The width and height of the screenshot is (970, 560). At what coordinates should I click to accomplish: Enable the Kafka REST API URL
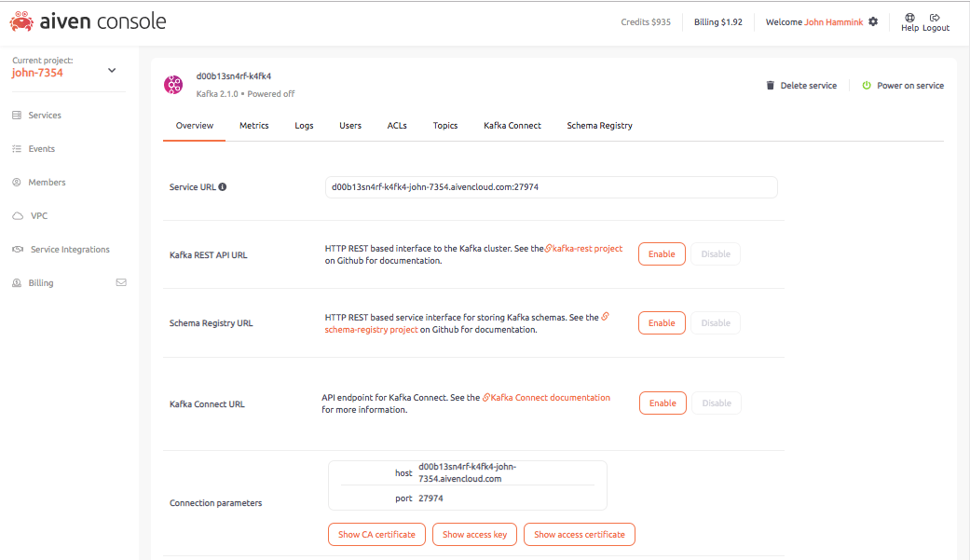pyautogui.click(x=662, y=253)
